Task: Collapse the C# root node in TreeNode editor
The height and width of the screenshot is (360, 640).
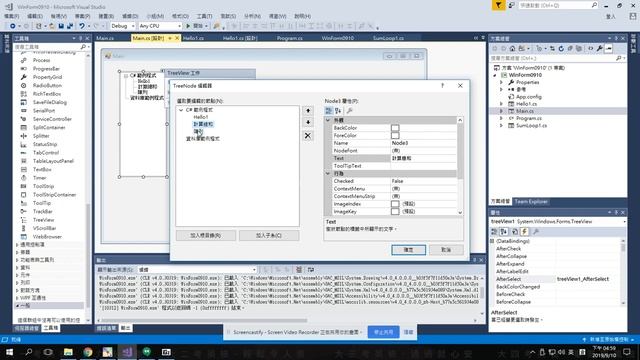Action: pyautogui.click(x=181, y=110)
